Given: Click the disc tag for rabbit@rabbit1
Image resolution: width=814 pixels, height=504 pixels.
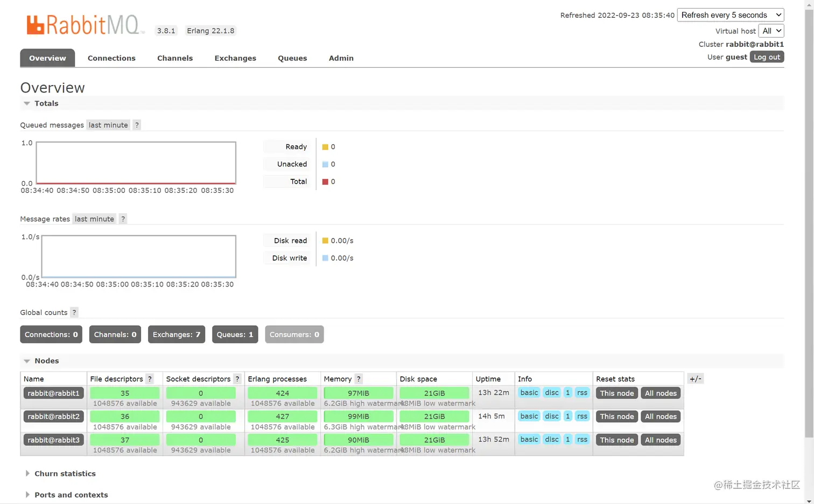Looking at the screenshot, I should [552, 393].
